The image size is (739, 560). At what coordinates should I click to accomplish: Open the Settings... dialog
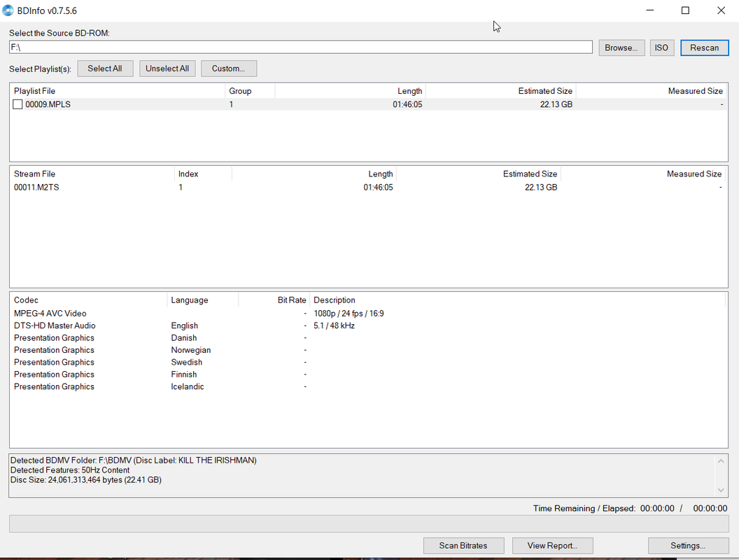[x=688, y=545]
